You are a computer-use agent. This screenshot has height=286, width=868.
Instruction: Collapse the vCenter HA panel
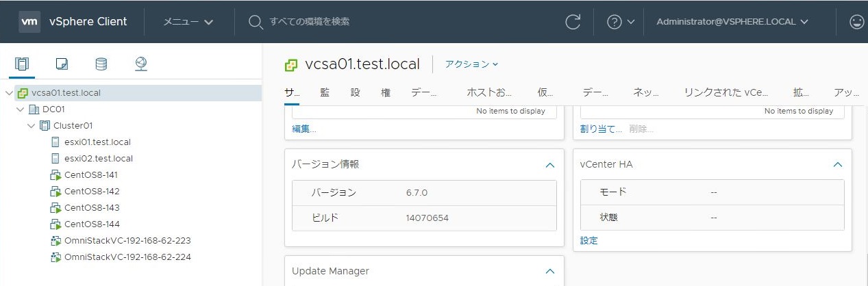(x=837, y=165)
